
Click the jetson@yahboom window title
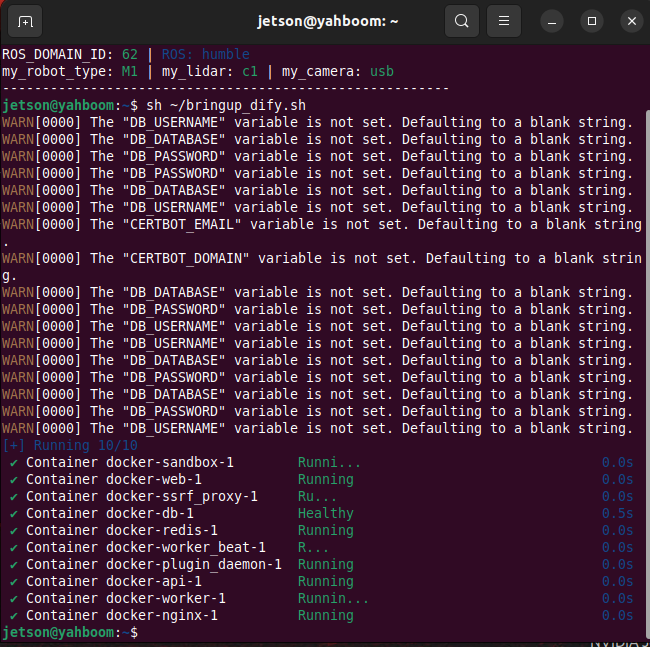[327, 21]
